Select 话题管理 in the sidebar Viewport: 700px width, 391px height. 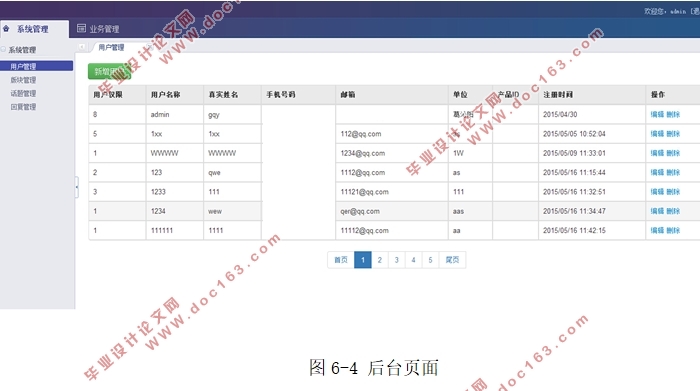[x=23, y=93]
